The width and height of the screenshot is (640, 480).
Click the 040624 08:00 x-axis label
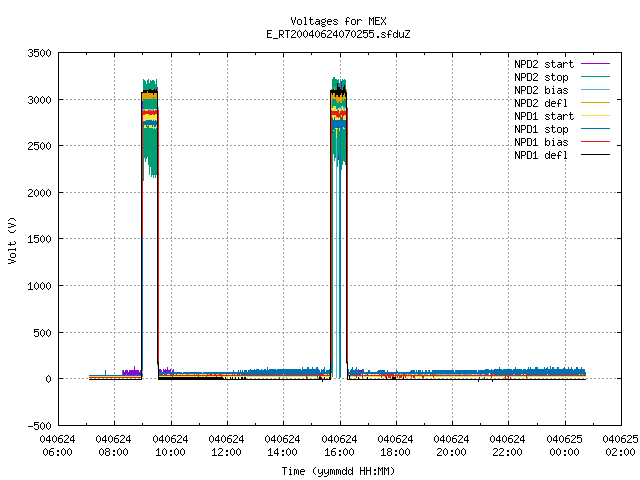click(x=113, y=446)
